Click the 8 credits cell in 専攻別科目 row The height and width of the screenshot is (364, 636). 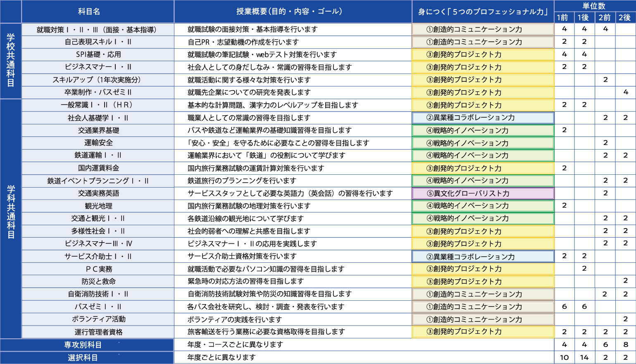(x=625, y=345)
